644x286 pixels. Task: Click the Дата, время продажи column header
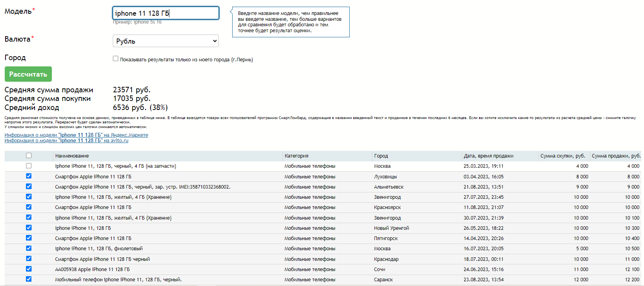[x=488, y=156]
